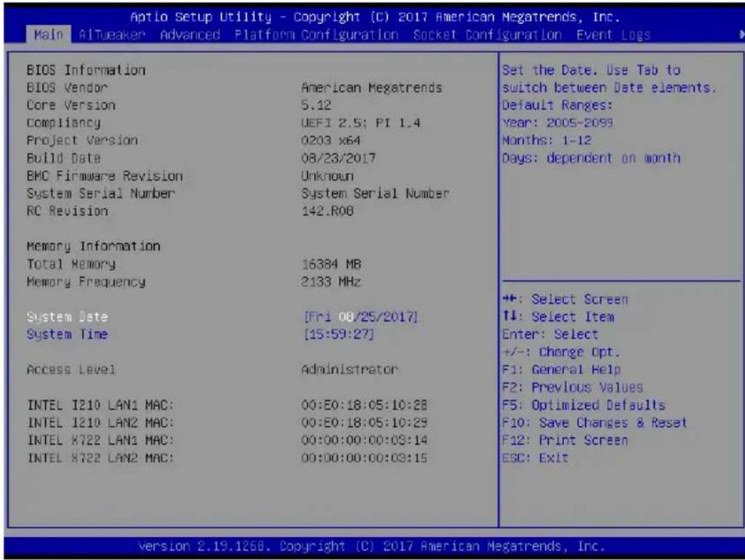745x560 pixels.
Task: Click the F12: Print Screen hint
Action: 565,440
